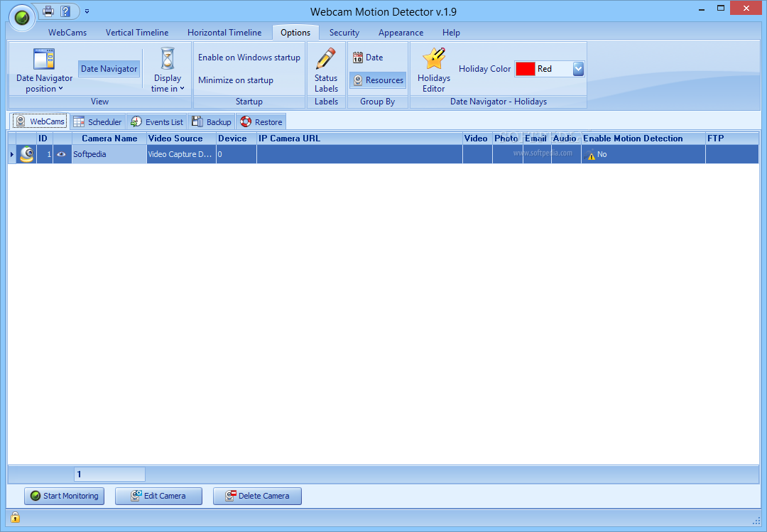Toggle Minimize on startup option
Viewport: 767px width, 532px height.
point(236,80)
